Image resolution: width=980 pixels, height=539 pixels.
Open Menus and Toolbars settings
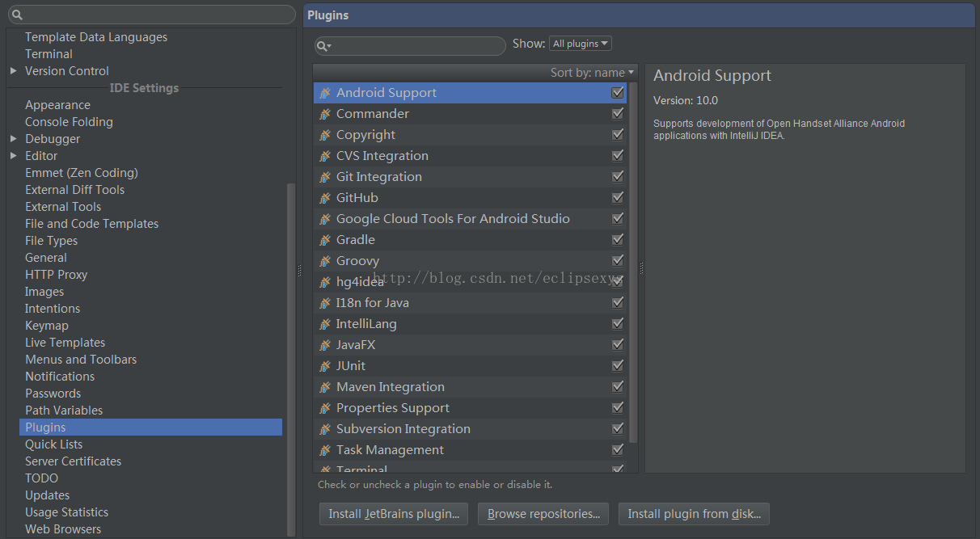[x=81, y=360]
